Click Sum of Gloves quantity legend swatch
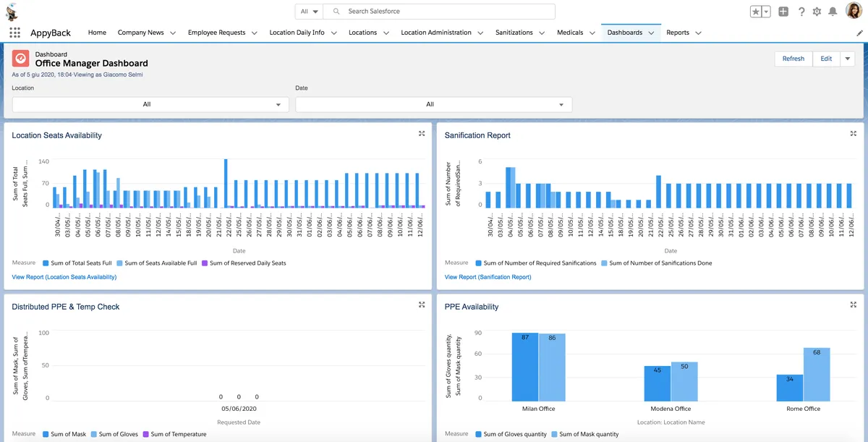Screen dimensions: 868x442 coord(479,435)
